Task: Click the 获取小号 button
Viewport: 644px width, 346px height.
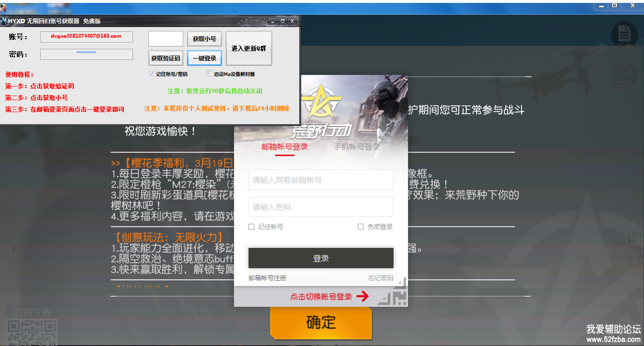Action: point(205,39)
